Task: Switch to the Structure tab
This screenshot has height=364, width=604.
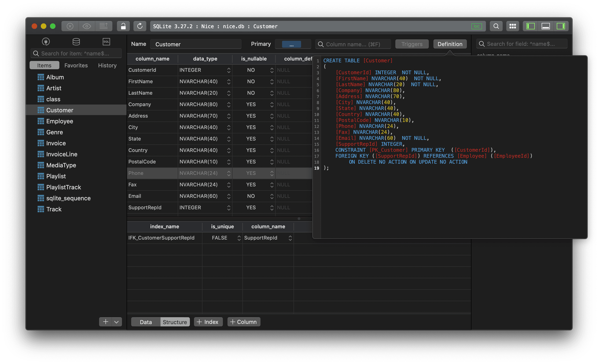Action: coord(175,322)
